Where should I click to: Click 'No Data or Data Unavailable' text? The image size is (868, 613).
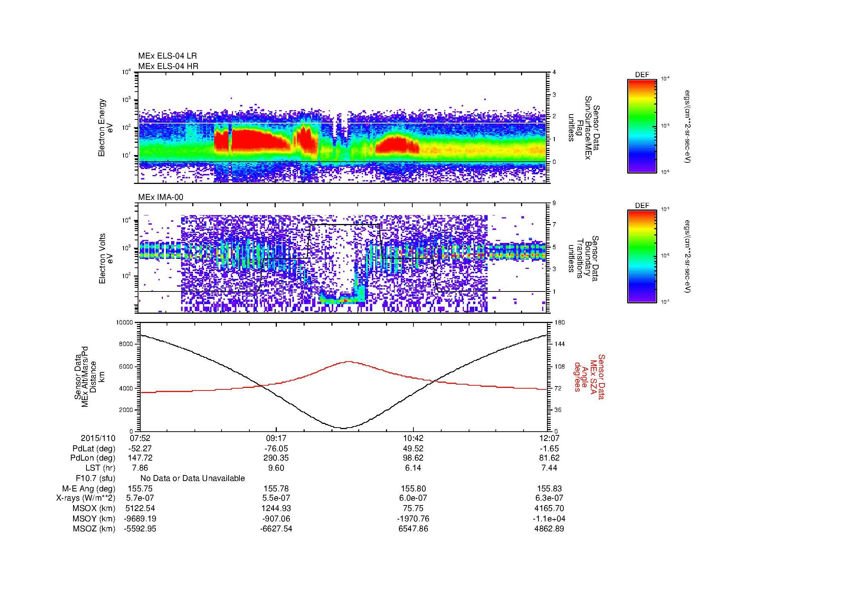click(193, 478)
